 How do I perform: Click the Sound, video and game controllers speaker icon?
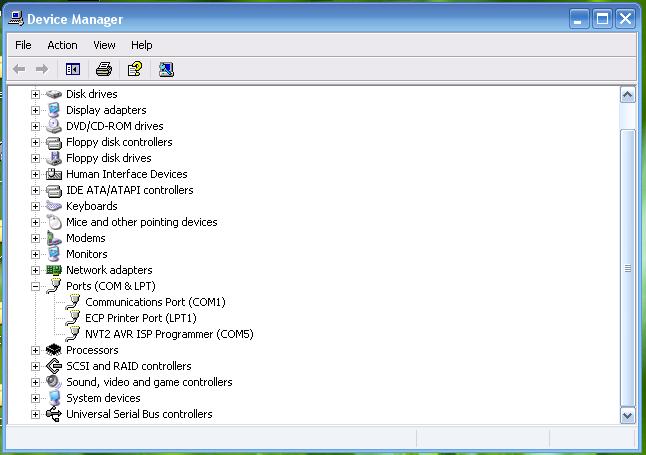coord(54,382)
